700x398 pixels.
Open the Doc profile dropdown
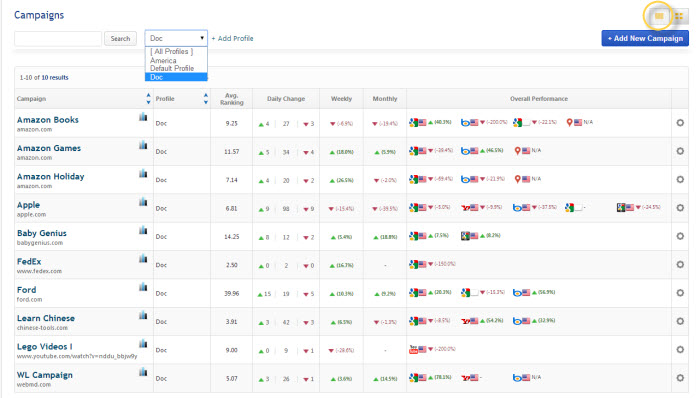point(176,38)
